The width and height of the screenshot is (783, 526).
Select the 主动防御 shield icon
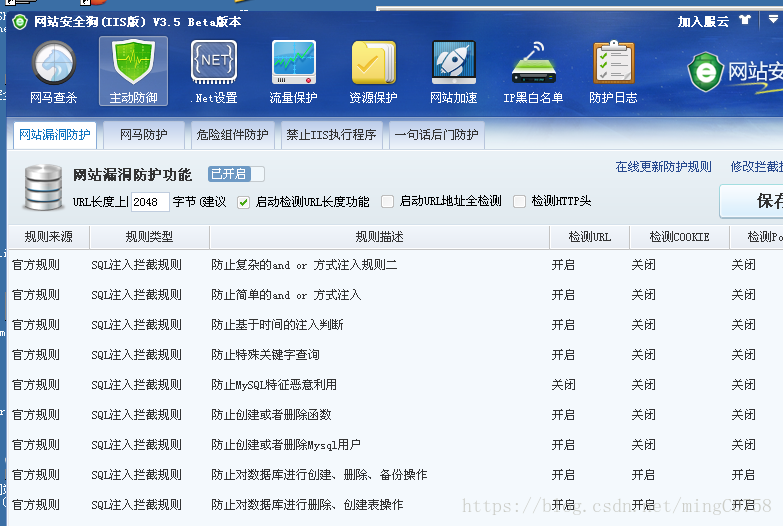click(133, 71)
